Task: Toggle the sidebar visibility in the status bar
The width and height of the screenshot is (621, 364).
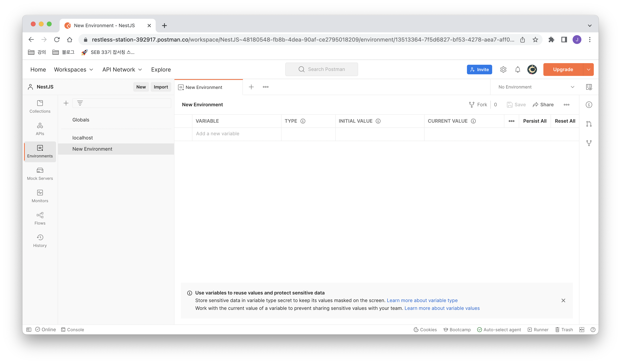Action: (x=29, y=330)
